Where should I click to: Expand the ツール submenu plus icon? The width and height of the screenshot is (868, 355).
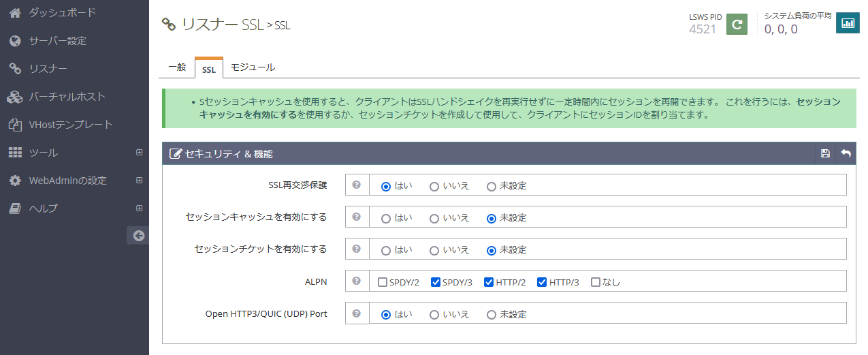coord(139,153)
